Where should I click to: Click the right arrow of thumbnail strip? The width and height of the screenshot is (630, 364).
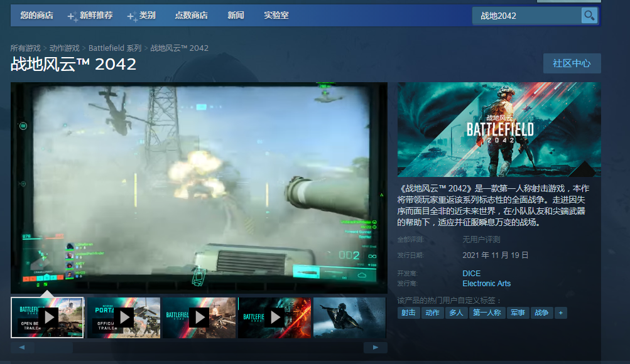(375, 348)
